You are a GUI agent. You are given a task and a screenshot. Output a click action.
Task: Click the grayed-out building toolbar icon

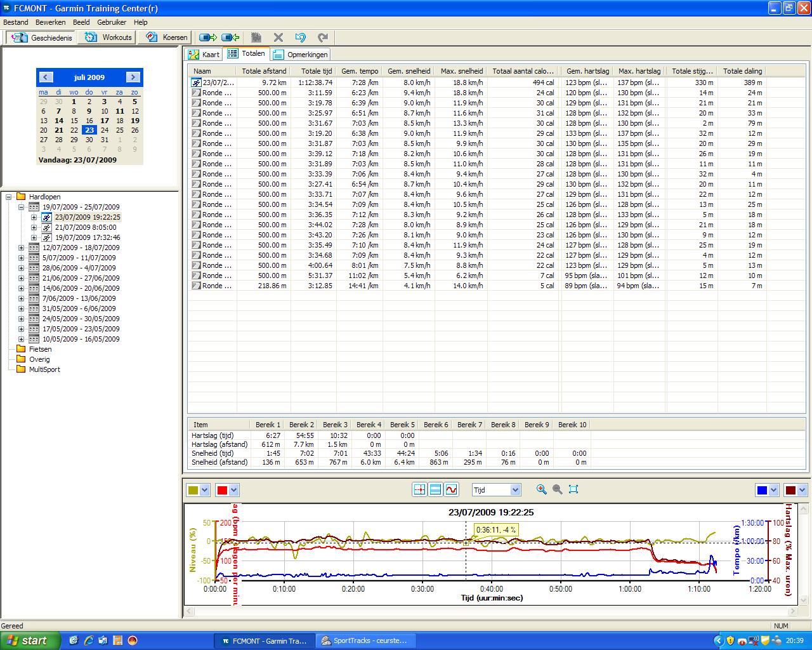tap(256, 37)
